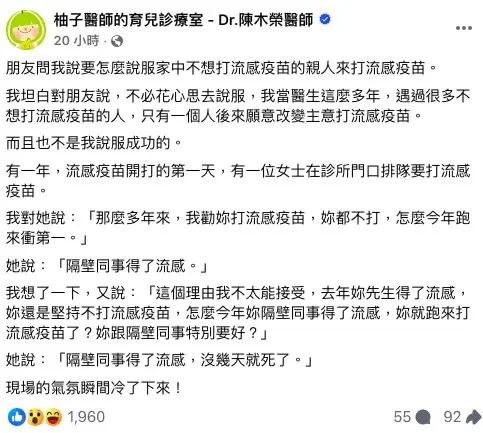Click the 20 小時 post timestamp
The height and width of the screenshot is (433, 483).
click(x=77, y=41)
